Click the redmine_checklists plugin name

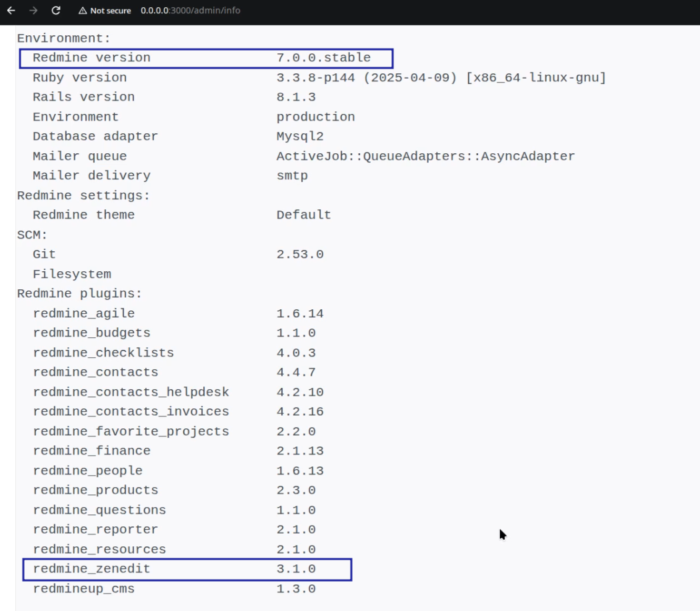(103, 352)
